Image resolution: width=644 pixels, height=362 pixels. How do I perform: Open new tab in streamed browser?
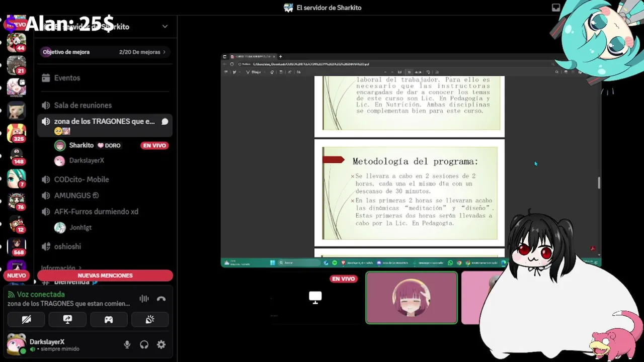coord(281,57)
